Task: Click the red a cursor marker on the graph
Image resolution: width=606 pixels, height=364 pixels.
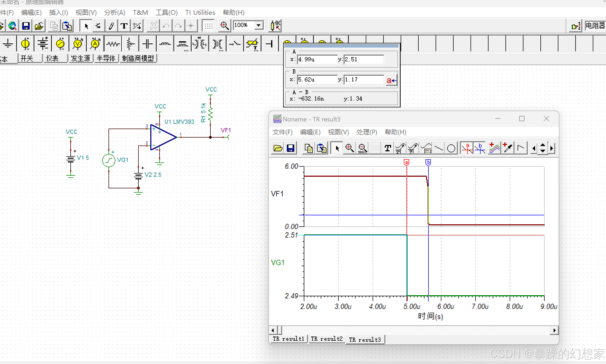Action: coord(406,162)
